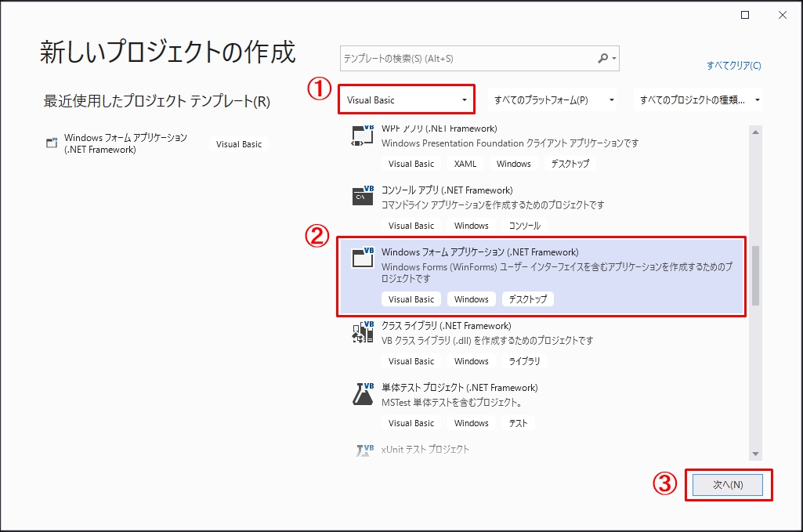Click the 最近使用したプロジェクト テンプレート(R) heading
Screen dimensions: 803x532
[x=157, y=101]
